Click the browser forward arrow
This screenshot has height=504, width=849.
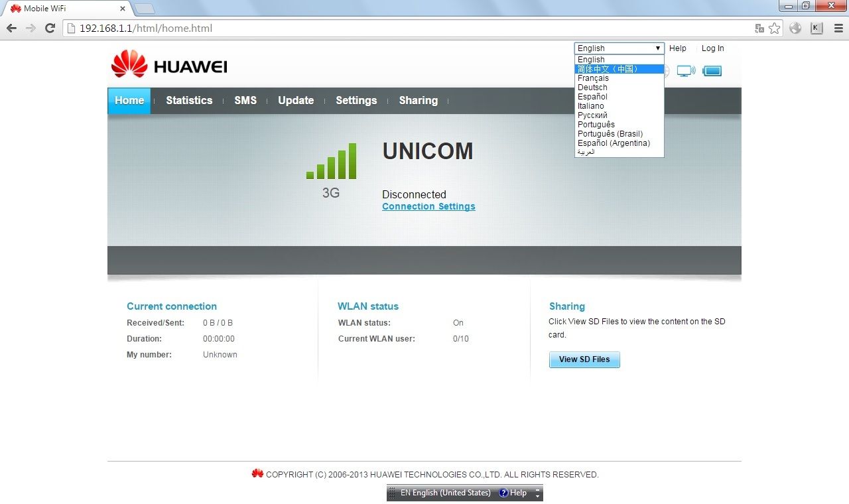(x=31, y=29)
